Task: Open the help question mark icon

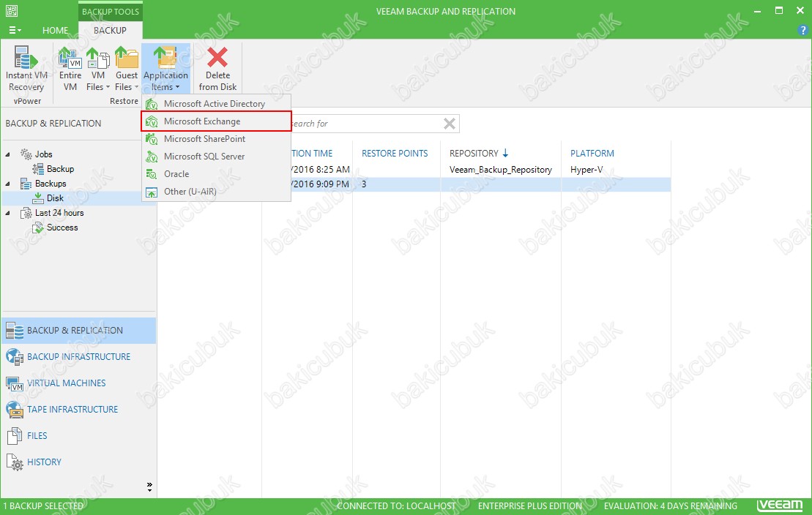Action: coord(802,30)
